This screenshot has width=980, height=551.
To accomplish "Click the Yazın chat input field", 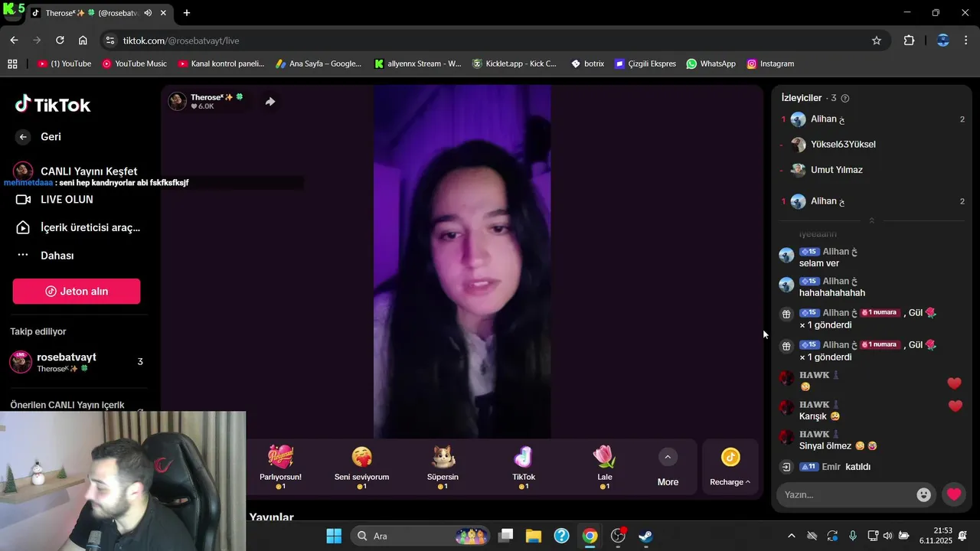I will pyautogui.click(x=846, y=494).
